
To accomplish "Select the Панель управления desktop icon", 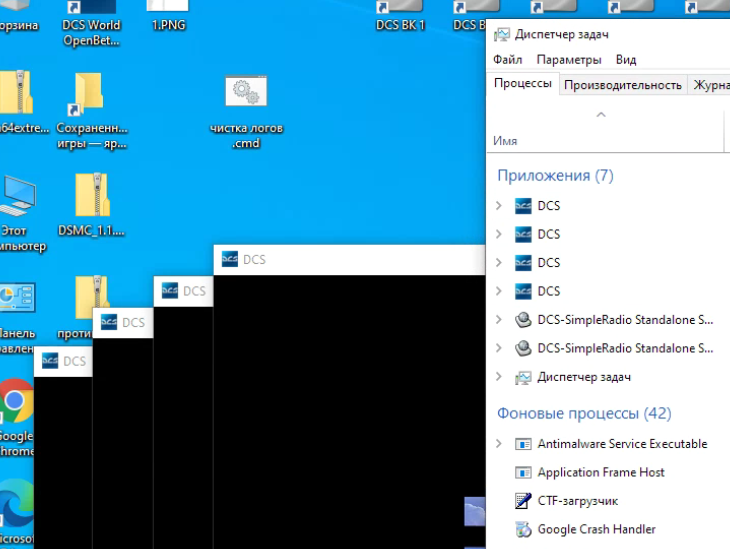I will point(18,317).
